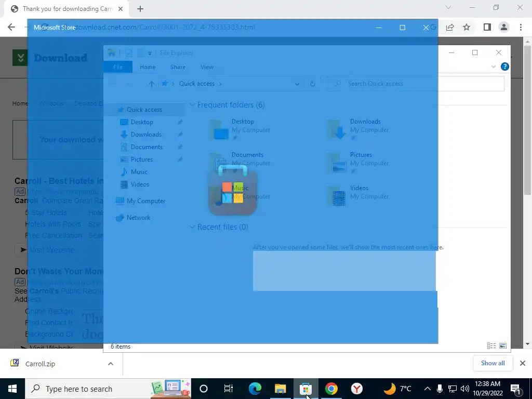This screenshot has height=399, width=532.
Task: Select Desktop in the navigation pane
Action: tap(142, 122)
